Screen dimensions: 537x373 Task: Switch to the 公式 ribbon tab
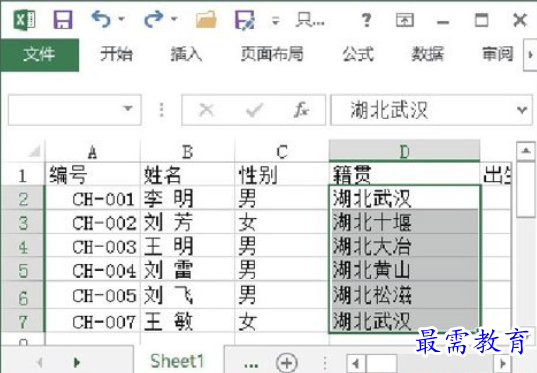(358, 54)
